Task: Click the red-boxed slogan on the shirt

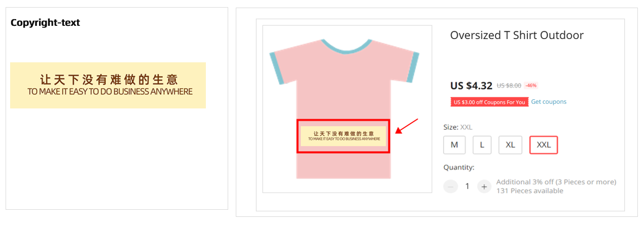Action: (x=343, y=136)
